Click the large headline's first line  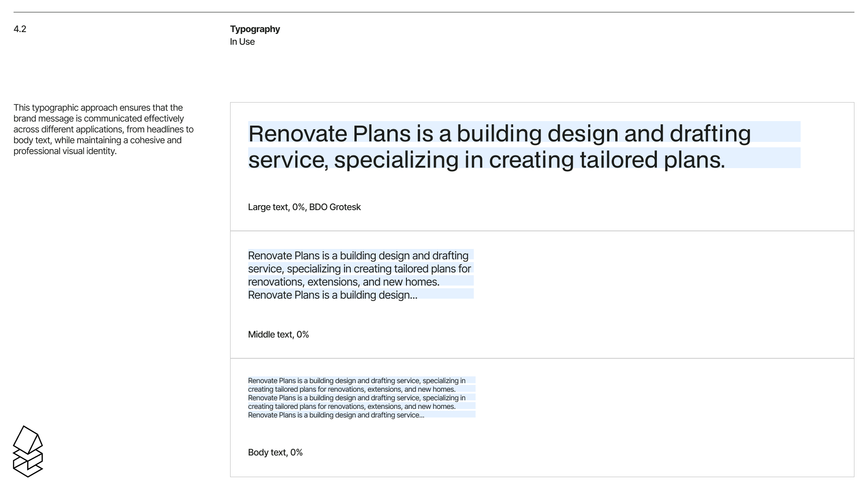point(499,133)
